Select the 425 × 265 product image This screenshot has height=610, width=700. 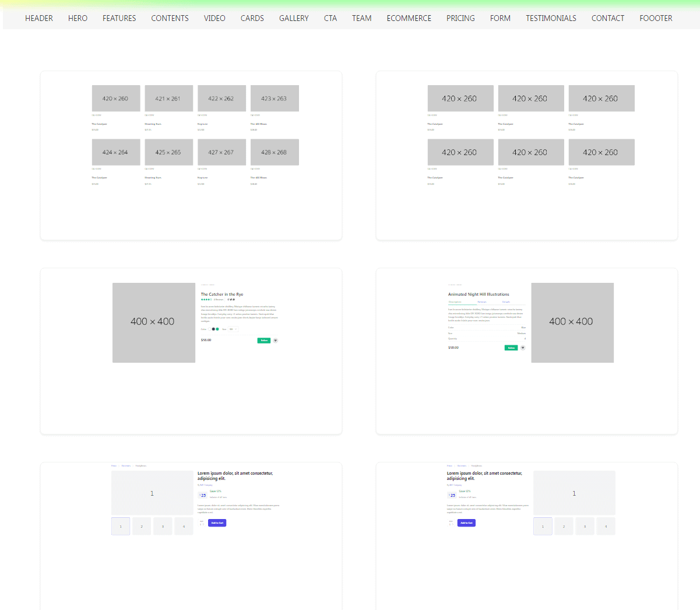click(168, 152)
